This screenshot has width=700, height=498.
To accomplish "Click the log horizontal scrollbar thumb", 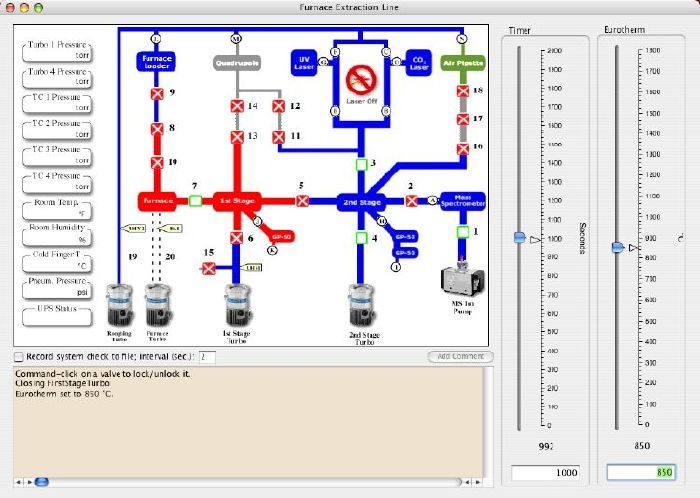I will (x=42, y=482).
